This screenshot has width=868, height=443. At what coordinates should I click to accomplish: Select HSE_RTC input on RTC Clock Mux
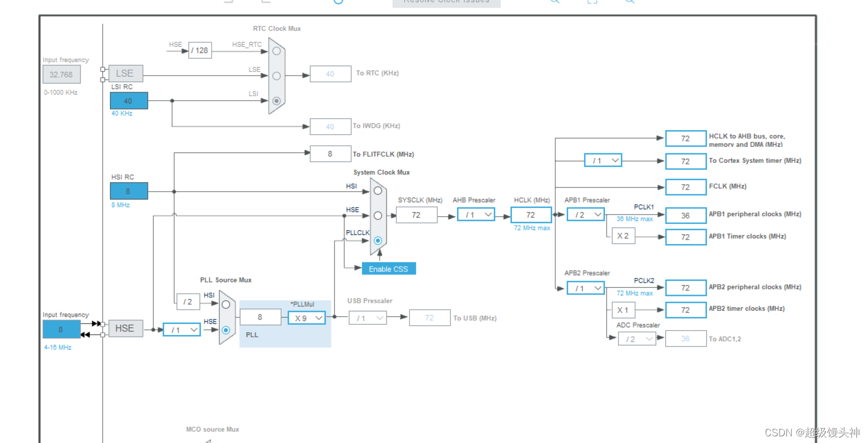point(276,51)
